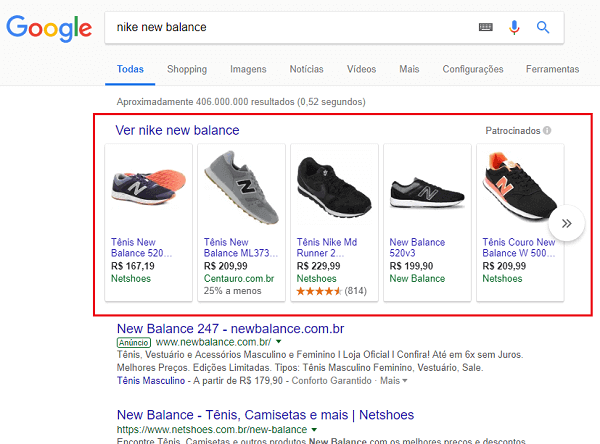600x444 pixels.
Task: Open the on-screen keyboard icon
Action: pos(486,28)
